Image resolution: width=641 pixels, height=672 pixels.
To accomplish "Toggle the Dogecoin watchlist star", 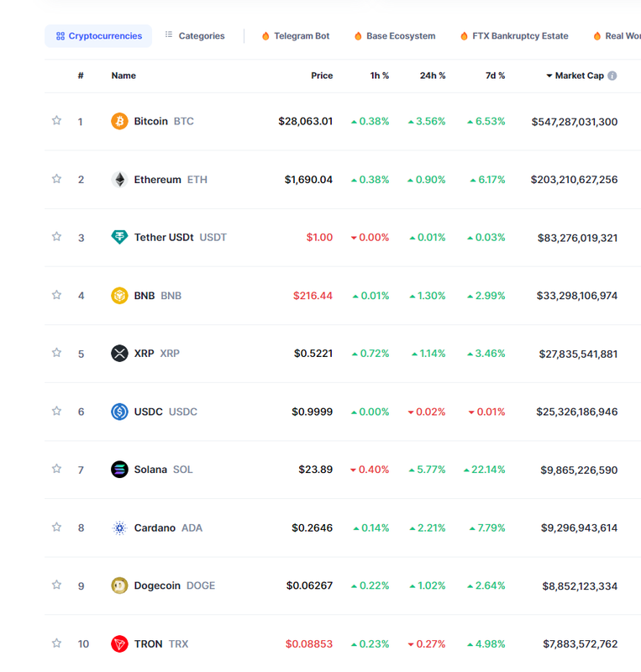I will pos(56,585).
